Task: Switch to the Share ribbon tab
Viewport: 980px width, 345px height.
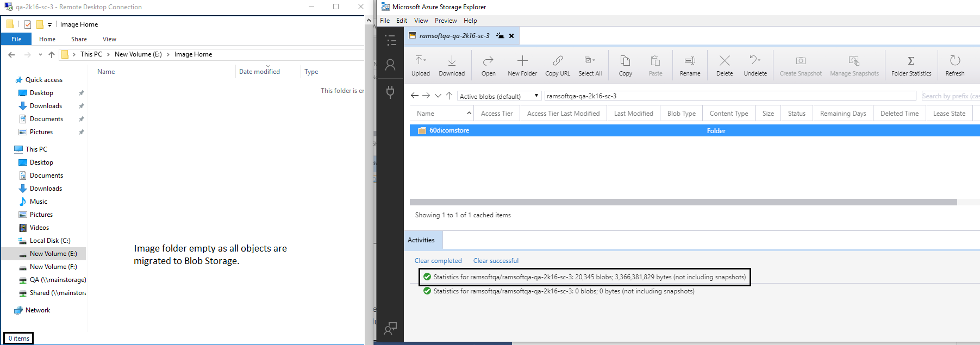Action: pyautogui.click(x=79, y=39)
